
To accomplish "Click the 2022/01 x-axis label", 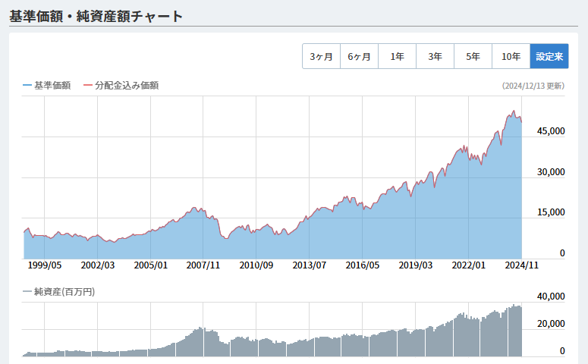I will tap(468, 265).
